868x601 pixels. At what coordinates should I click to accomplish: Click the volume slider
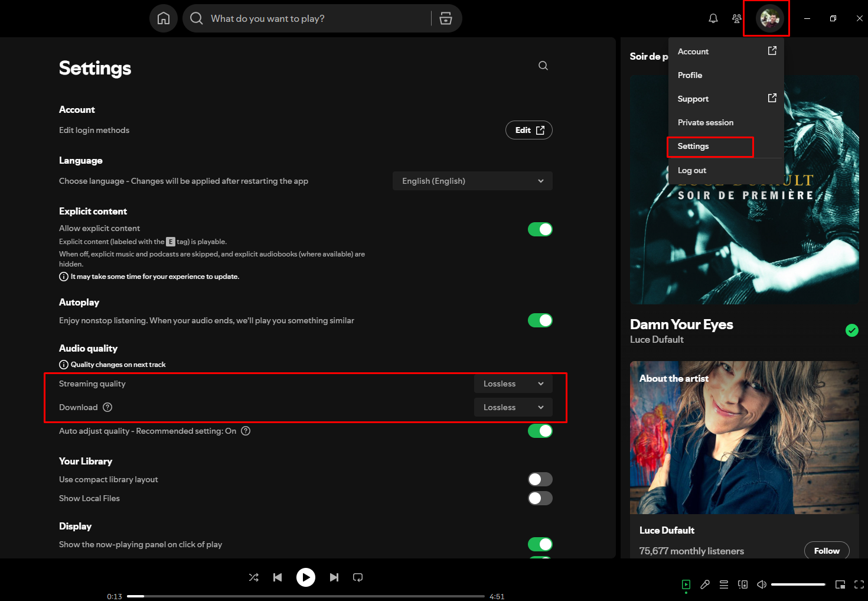coord(798,584)
